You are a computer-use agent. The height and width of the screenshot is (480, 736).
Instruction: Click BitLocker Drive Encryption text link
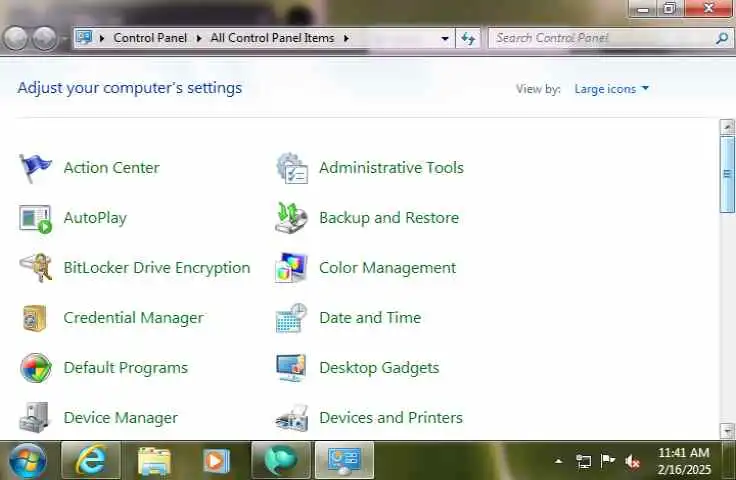(x=157, y=268)
